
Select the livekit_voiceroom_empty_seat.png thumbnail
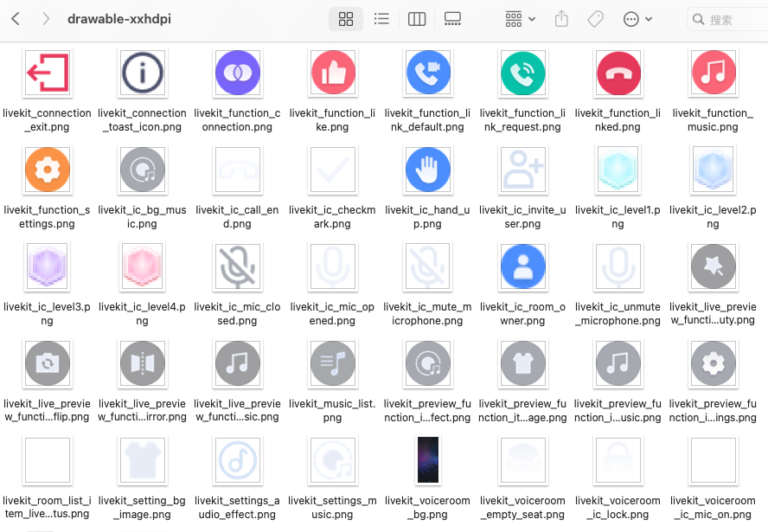(522, 460)
